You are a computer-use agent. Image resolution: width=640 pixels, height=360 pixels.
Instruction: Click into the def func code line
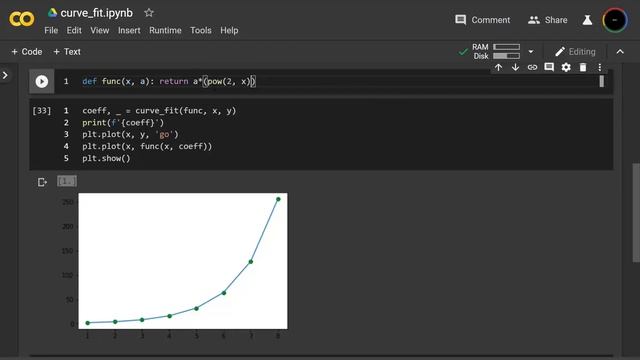[x=169, y=82]
